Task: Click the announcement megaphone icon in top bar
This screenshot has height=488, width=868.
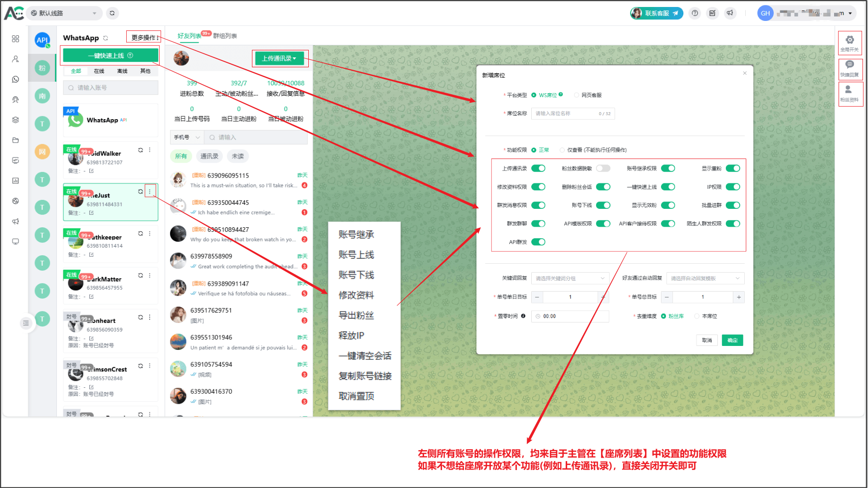Action: click(x=730, y=13)
